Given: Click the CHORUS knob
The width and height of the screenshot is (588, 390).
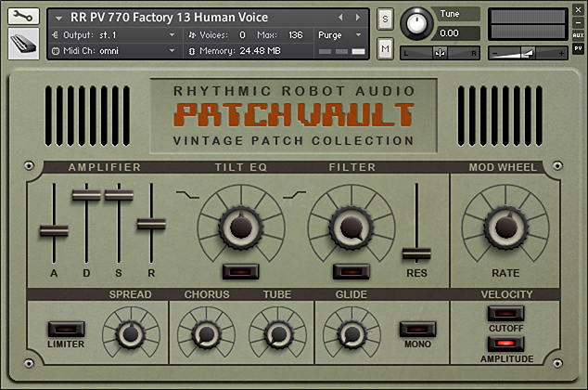Looking at the screenshot, I should [x=206, y=333].
